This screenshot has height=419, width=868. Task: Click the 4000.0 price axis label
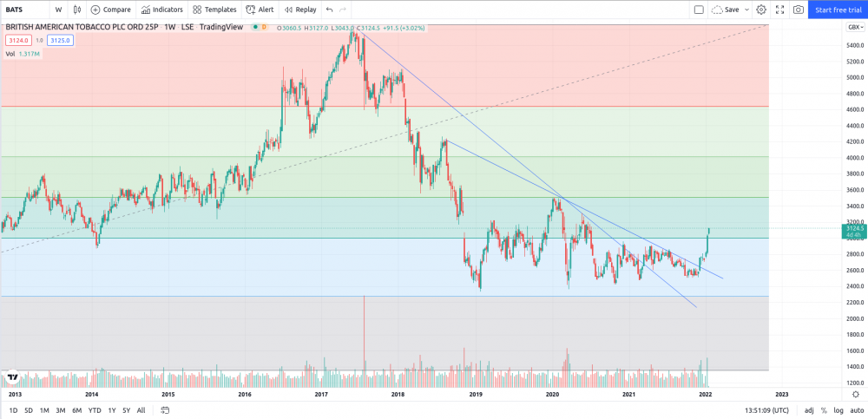855,158
